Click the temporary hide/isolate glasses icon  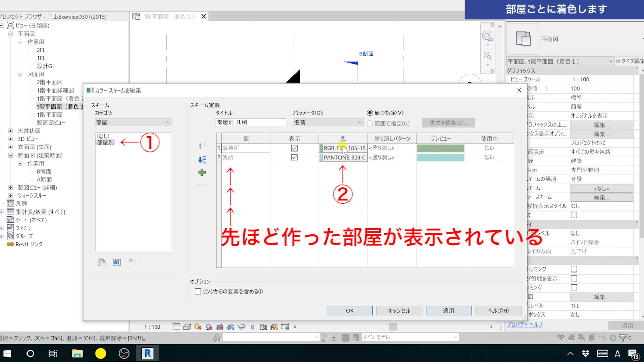click(x=241, y=327)
